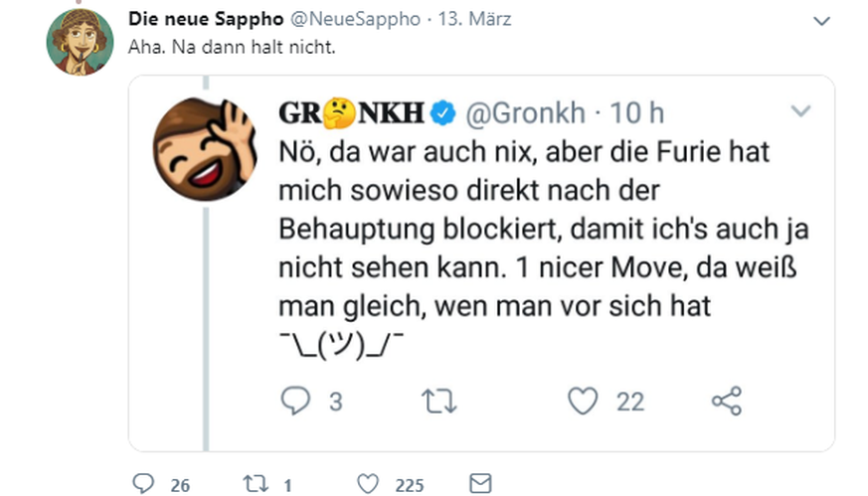Reply to Die neue Sappho's tweet
Screen dimensions: 868x496
coord(143,484)
